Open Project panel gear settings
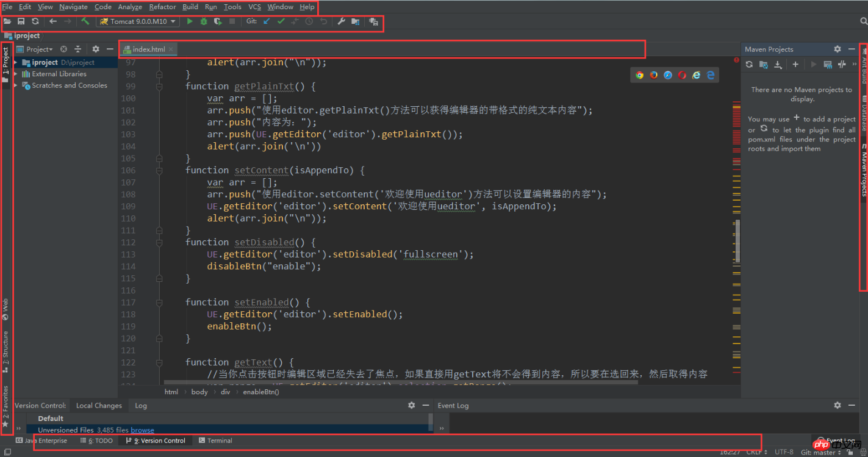Screen dimensions: 868x457 pyautogui.click(x=96, y=49)
